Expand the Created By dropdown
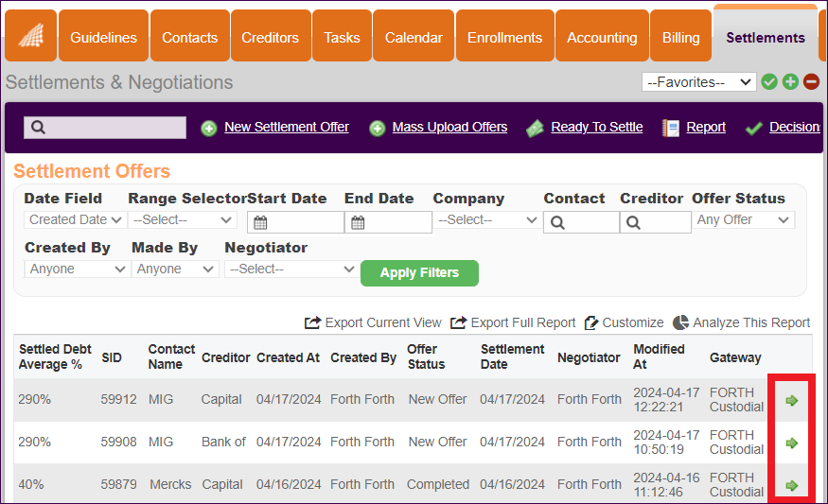Viewport: 828px width, 504px height. (x=77, y=269)
